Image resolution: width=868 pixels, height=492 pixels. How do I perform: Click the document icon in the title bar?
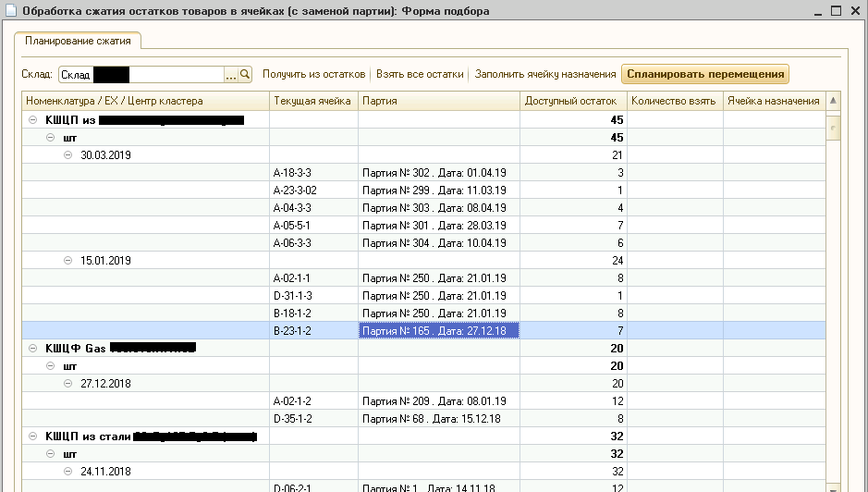(x=10, y=11)
